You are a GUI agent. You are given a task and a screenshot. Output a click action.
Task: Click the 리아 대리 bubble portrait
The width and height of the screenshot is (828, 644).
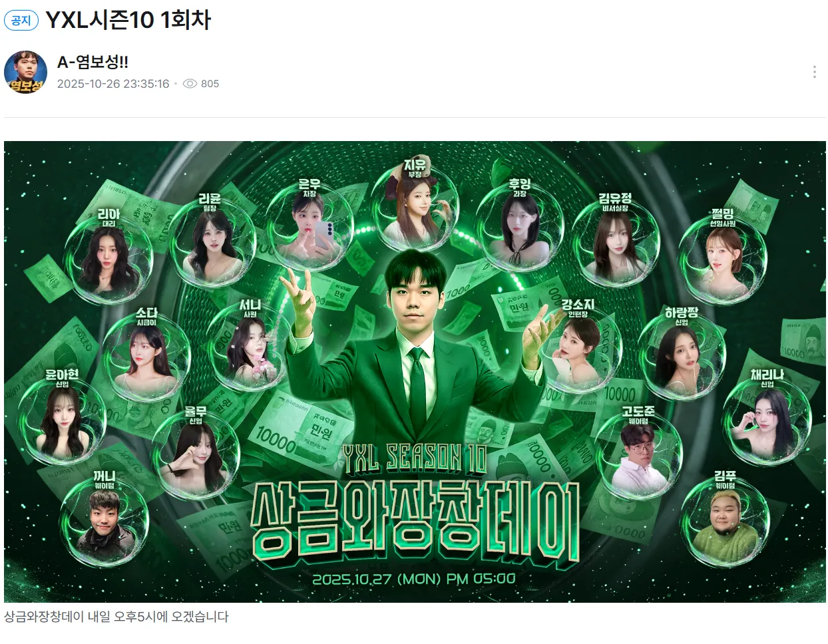pos(111,259)
